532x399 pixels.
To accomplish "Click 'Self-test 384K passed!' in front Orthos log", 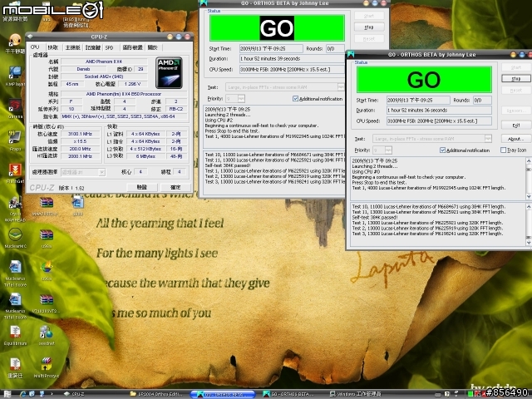I will point(375,218).
